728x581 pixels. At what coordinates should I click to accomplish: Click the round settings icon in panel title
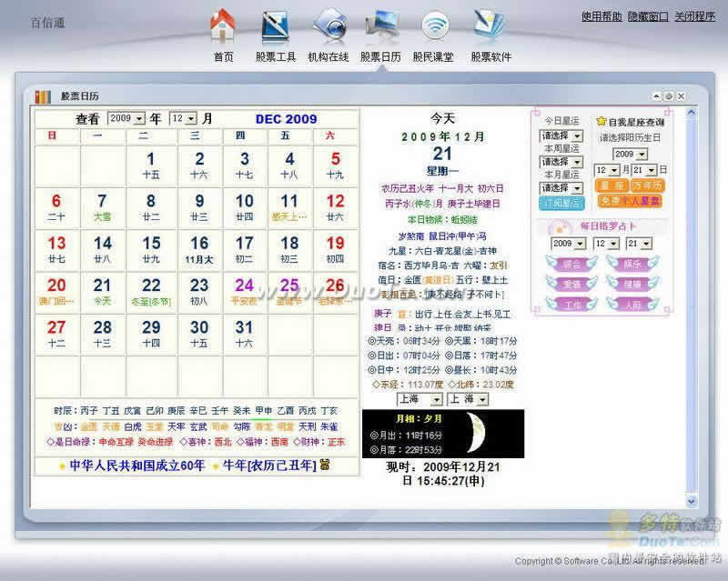(x=669, y=96)
